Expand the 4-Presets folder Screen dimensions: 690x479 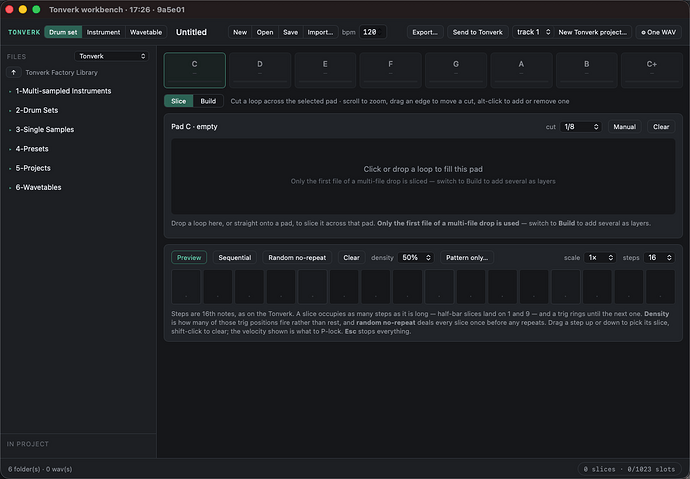coord(32,149)
